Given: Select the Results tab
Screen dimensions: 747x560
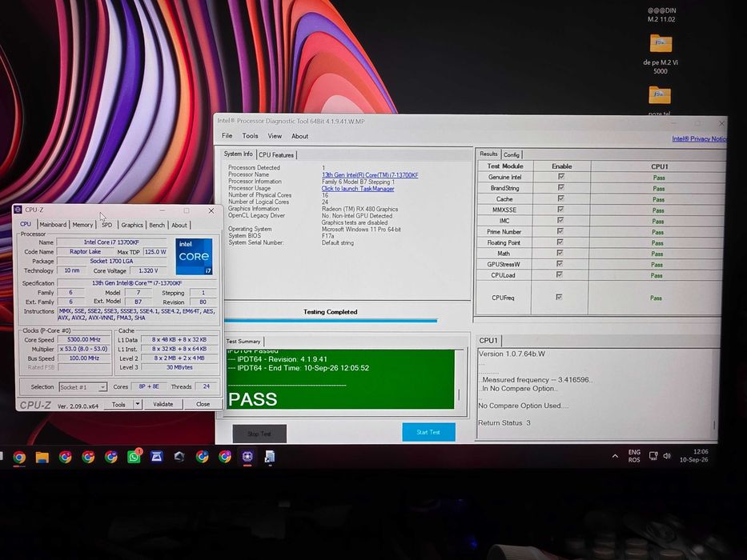Looking at the screenshot, I should click(x=488, y=154).
